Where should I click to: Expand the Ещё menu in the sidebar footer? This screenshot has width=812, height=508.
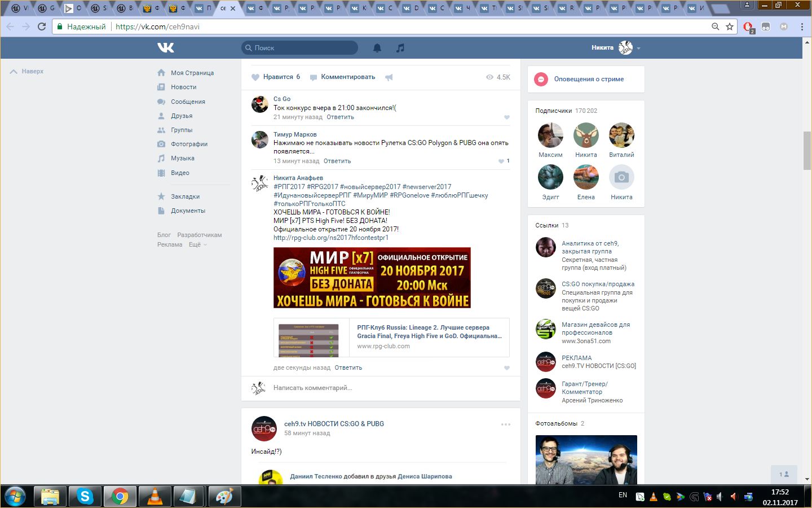pos(198,245)
